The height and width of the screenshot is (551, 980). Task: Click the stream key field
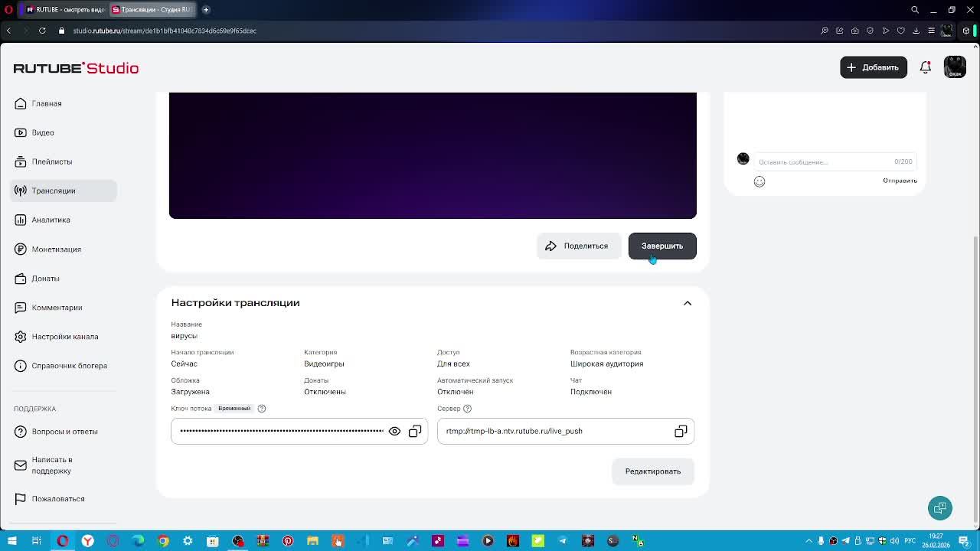(x=299, y=431)
